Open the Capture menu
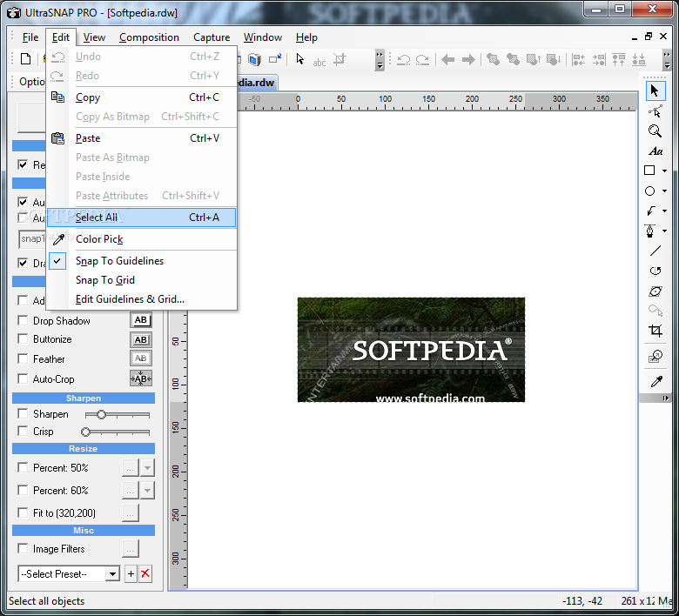This screenshot has height=616, width=679. point(212,37)
